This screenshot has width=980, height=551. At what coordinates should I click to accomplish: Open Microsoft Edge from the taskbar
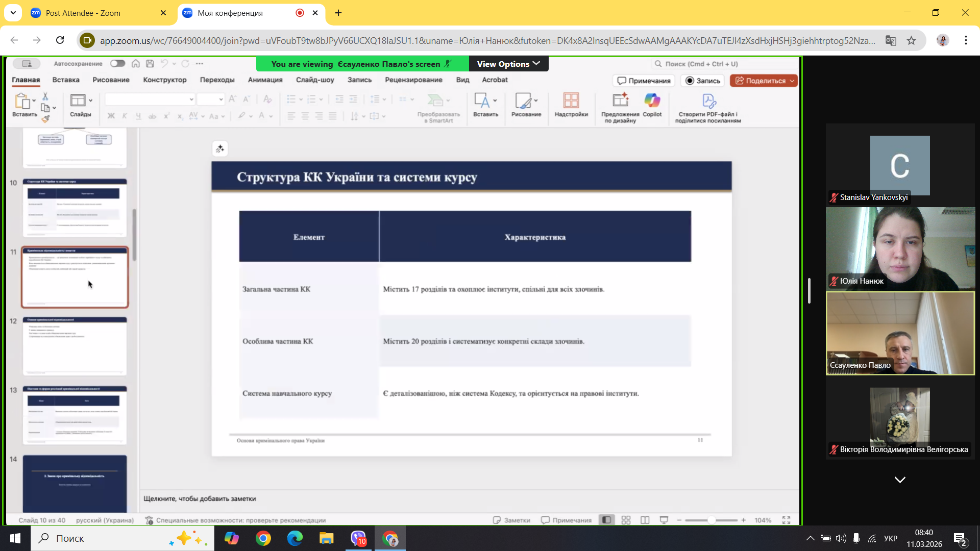click(295, 538)
